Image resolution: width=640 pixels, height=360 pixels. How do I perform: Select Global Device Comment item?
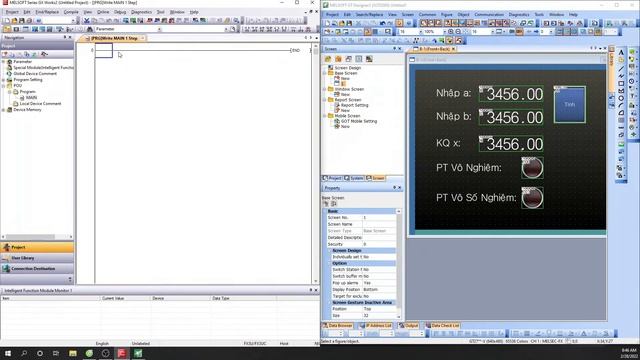[x=35, y=74]
